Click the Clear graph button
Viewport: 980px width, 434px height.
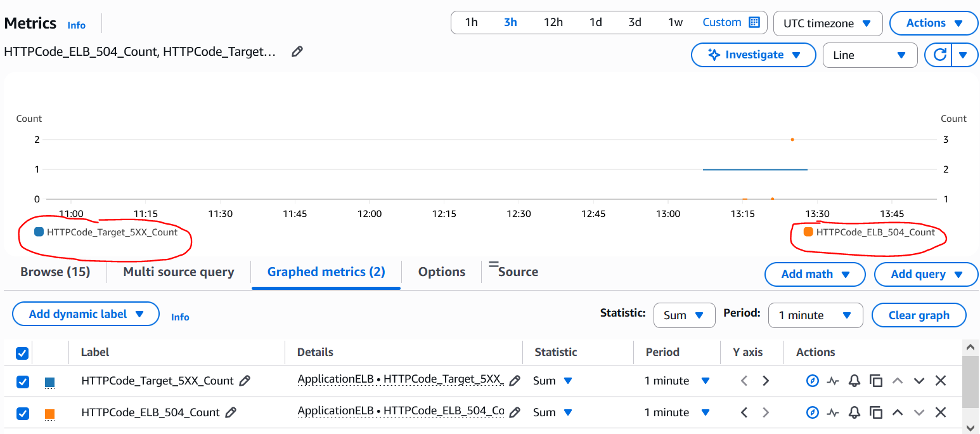click(919, 315)
